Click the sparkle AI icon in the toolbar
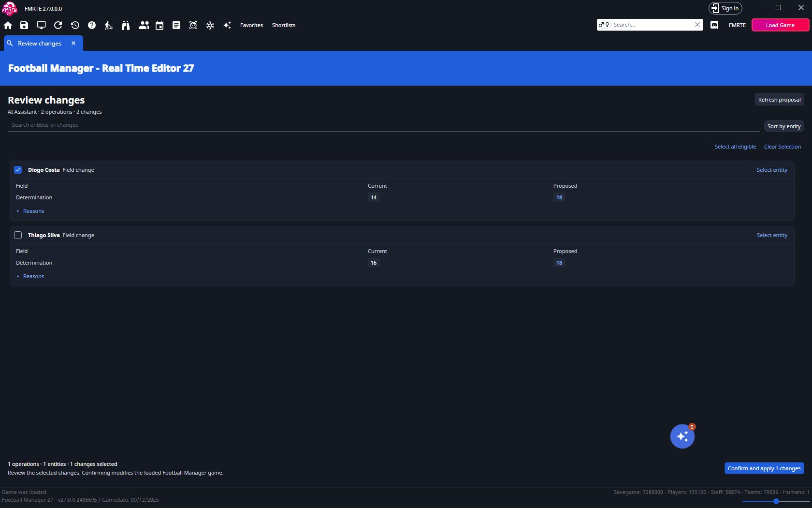 tap(227, 25)
